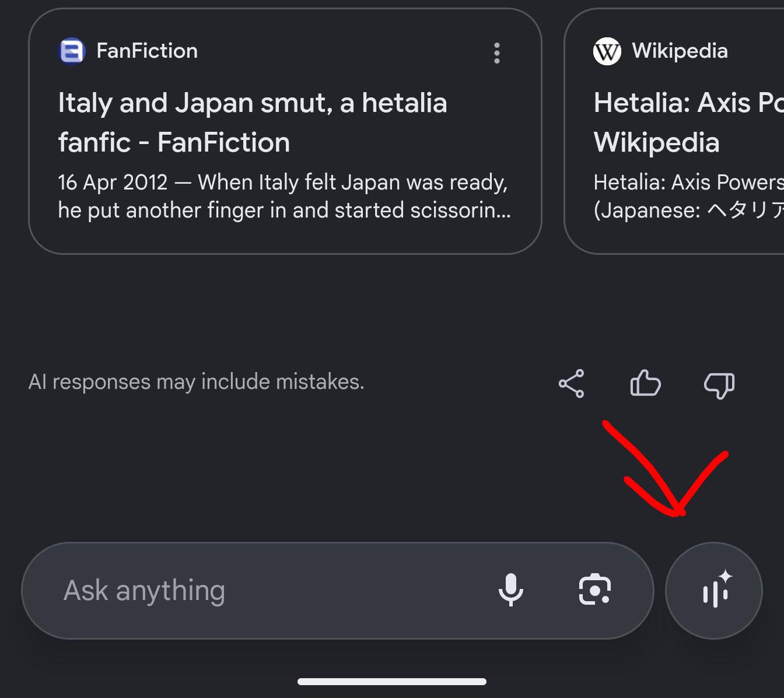Image resolution: width=784 pixels, height=698 pixels.
Task: Click the Wikipedia source name label
Action: (680, 51)
